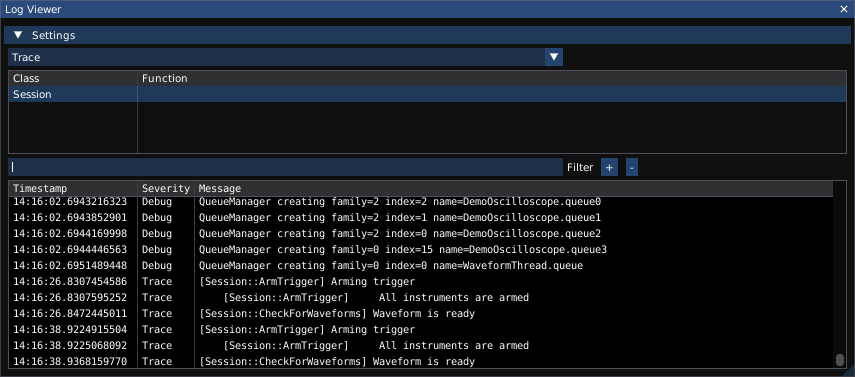Click the Severity column header
The image size is (855, 377).
click(166, 189)
